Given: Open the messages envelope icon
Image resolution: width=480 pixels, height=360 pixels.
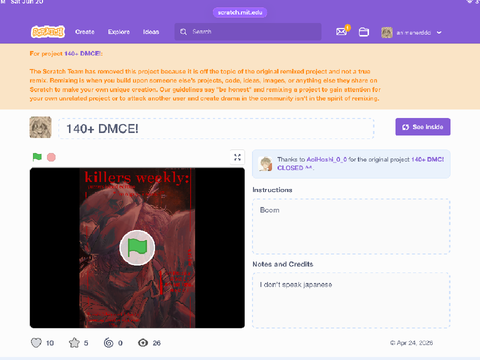Looking at the screenshot, I should click(342, 32).
